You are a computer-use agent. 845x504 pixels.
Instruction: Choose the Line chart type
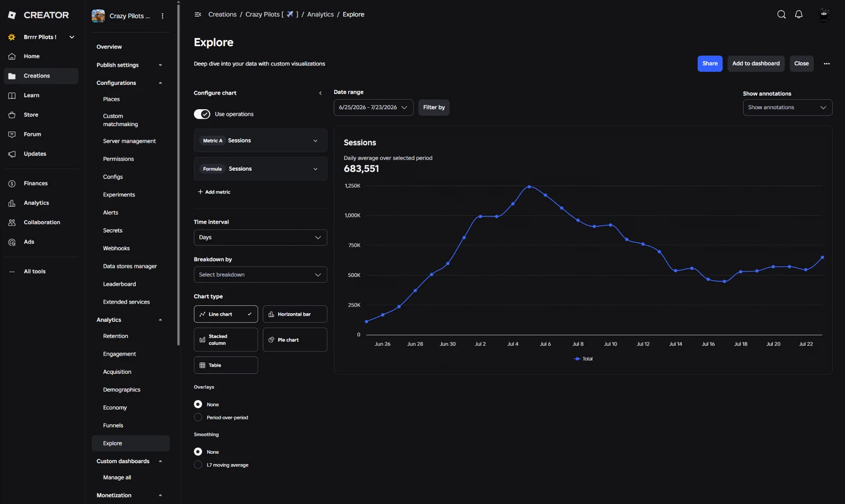click(x=226, y=314)
